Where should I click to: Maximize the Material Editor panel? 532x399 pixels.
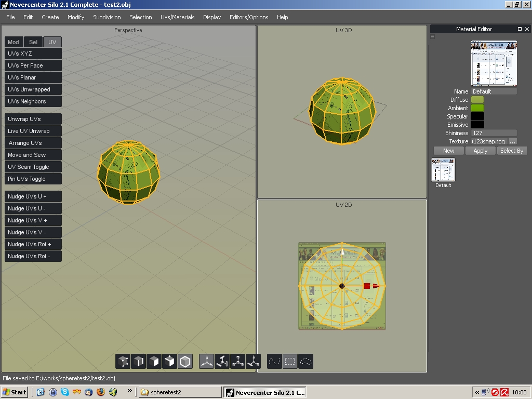click(520, 29)
